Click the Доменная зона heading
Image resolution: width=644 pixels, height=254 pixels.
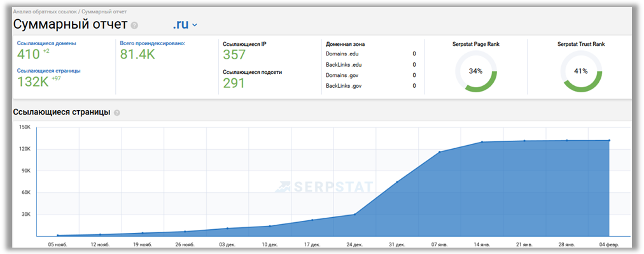pos(346,44)
